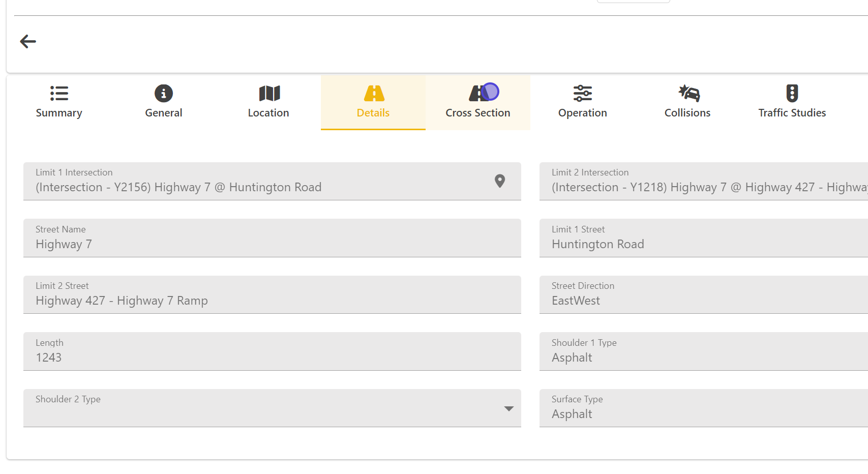Open the Collisions car crash icon
The image size is (868, 474).
coord(689,94)
